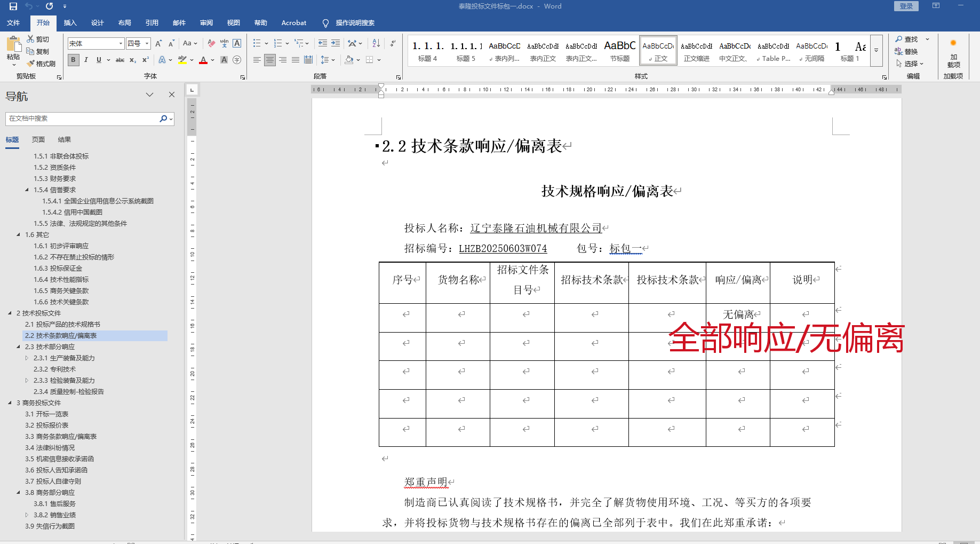Justify the paragraph text
Screen dimensions: 980x544
[296, 60]
